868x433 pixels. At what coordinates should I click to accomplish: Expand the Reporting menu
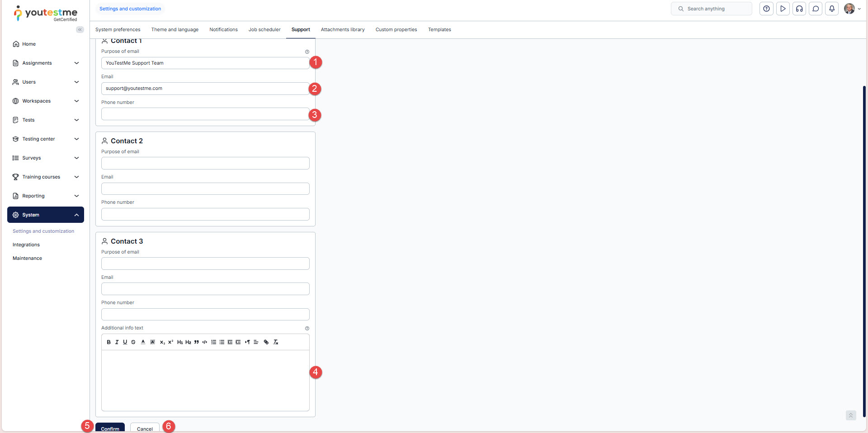pos(46,196)
